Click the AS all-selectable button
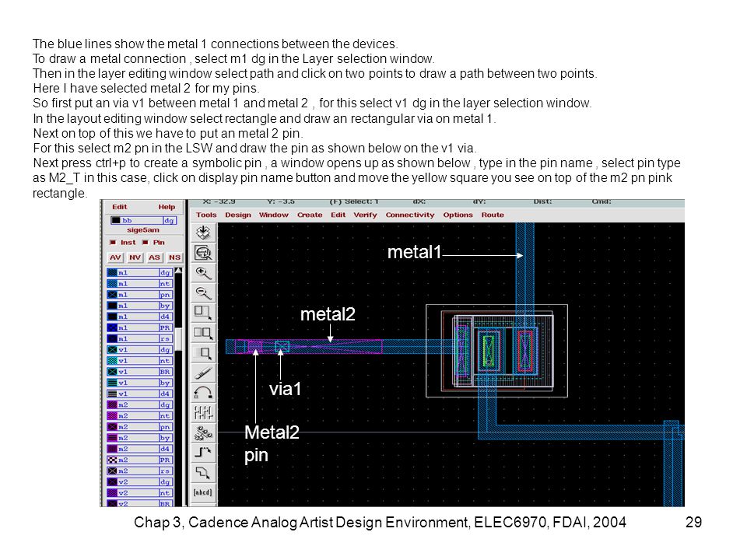 154,257
